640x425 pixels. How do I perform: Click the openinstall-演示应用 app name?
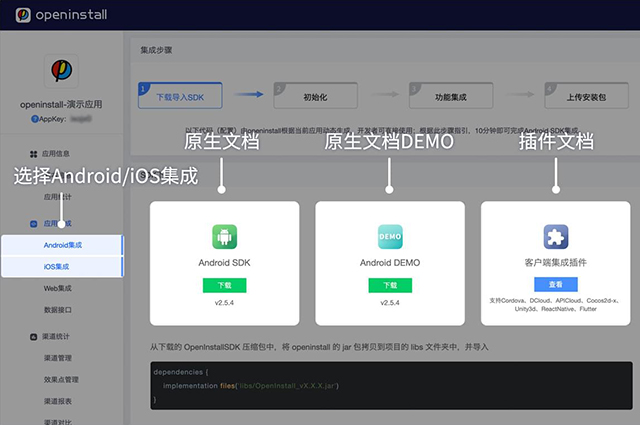[x=61, y=105]
